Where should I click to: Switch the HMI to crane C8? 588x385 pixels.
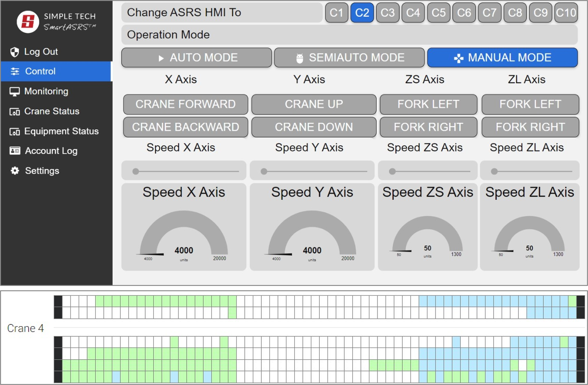pos(515,13)
